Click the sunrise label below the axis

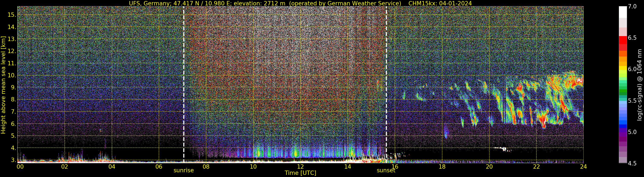pyautogui.click(x=184, y=170)
